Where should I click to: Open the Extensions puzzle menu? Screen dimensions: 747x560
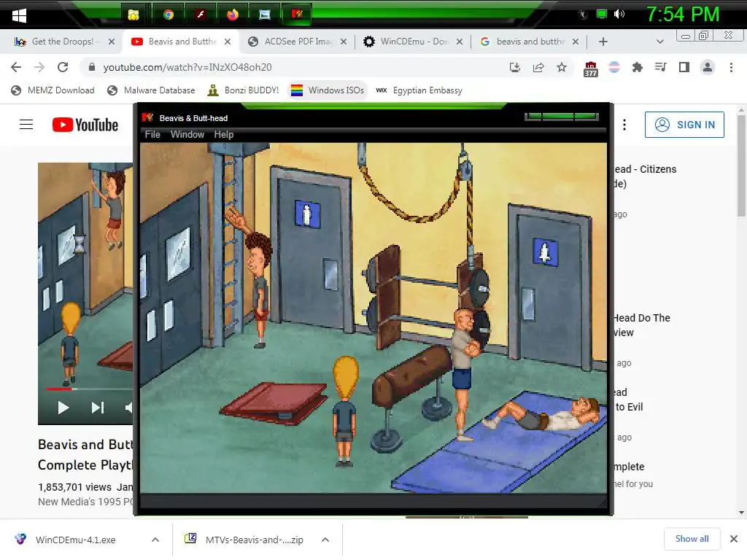click(x=638, y=67)
